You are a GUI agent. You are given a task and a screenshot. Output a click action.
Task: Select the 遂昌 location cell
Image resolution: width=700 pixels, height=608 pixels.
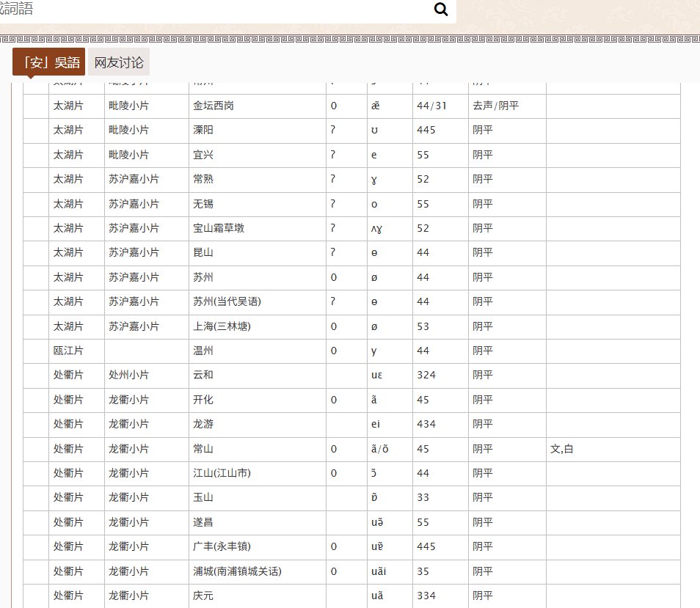[257, 522]
